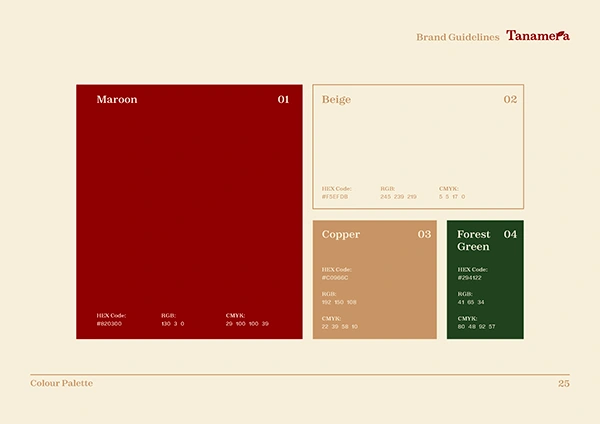This screenshot has height=424, width=600.
Task: Click the Tanamera logo
Action: point(538,36)
